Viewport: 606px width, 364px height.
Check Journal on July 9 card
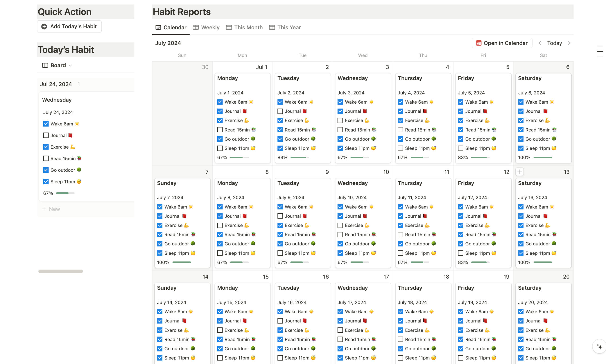(x=280, y=216)
